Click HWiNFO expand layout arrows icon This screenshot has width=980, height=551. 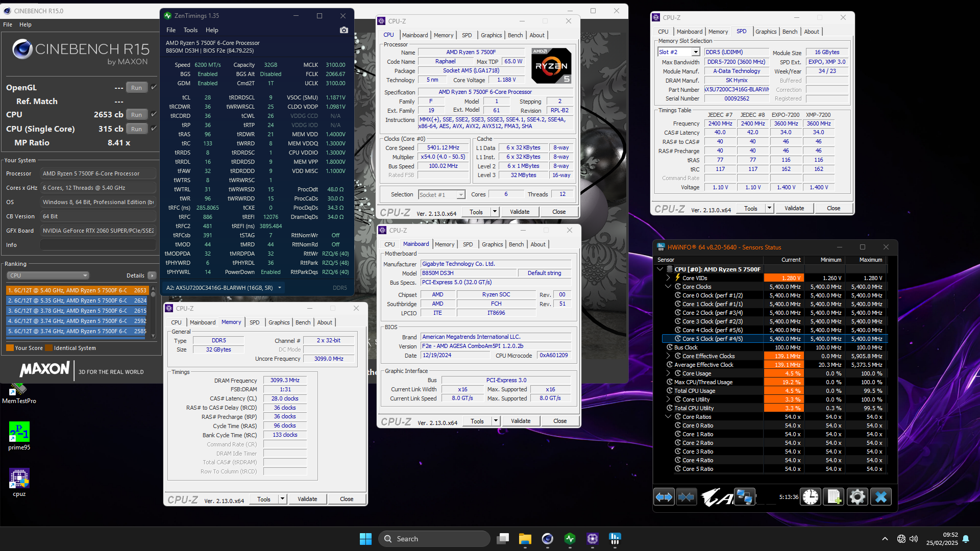click(664, 497)
